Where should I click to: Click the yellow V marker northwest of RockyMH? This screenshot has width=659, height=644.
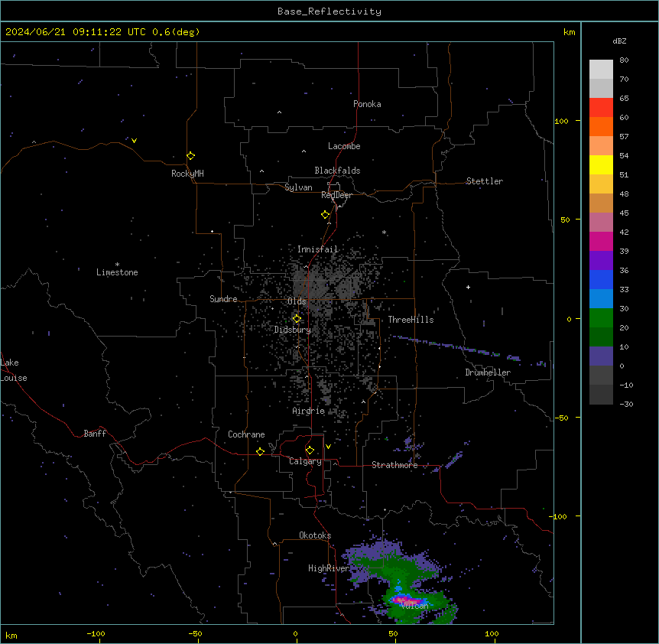134,141
